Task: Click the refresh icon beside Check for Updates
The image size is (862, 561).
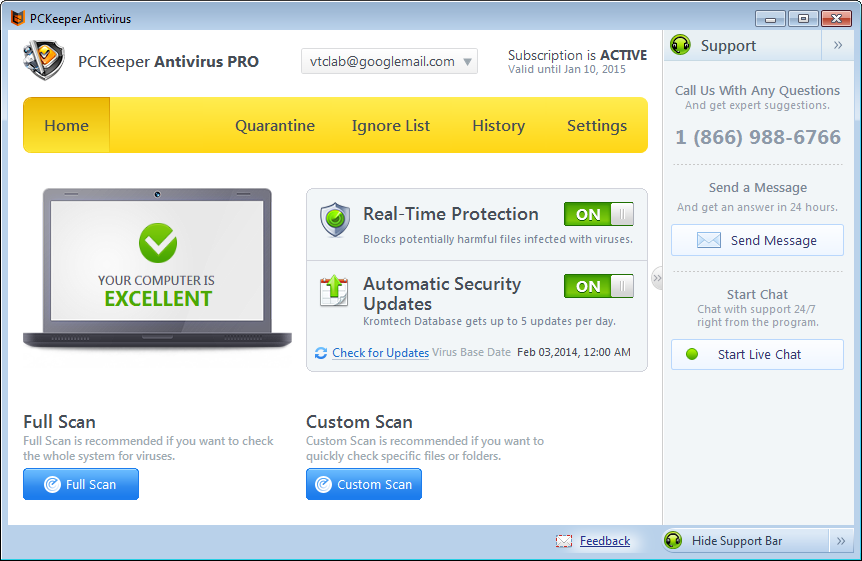Action: (x=321, y=353)
